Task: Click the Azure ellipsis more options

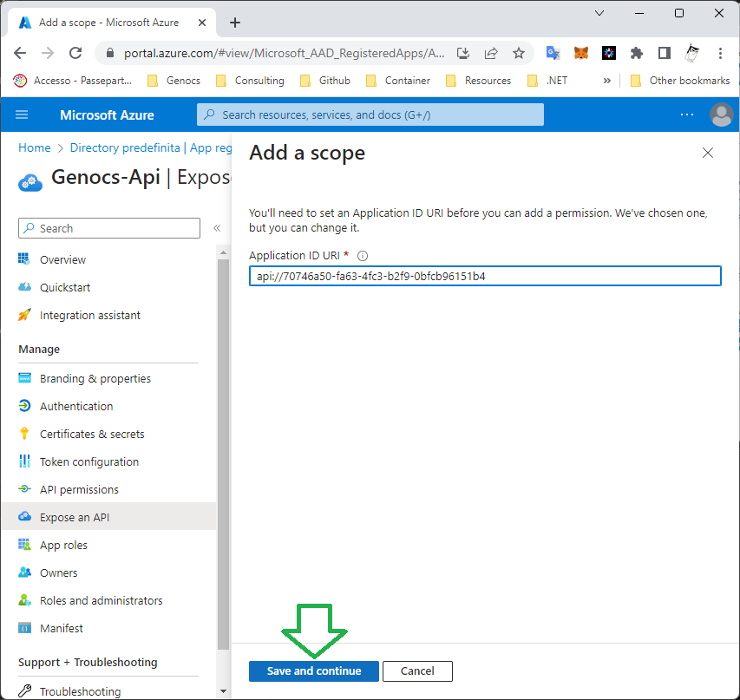Action: pos(686,114)
